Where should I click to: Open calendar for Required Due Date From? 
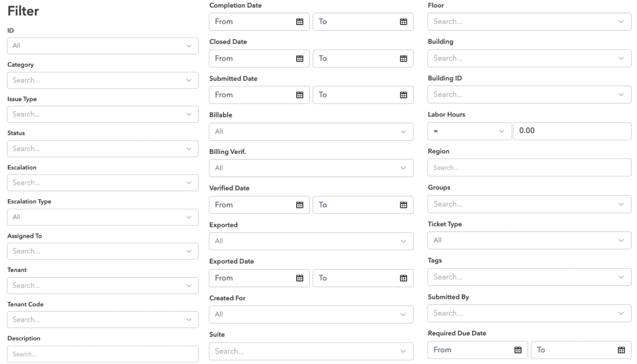(518, 350)
